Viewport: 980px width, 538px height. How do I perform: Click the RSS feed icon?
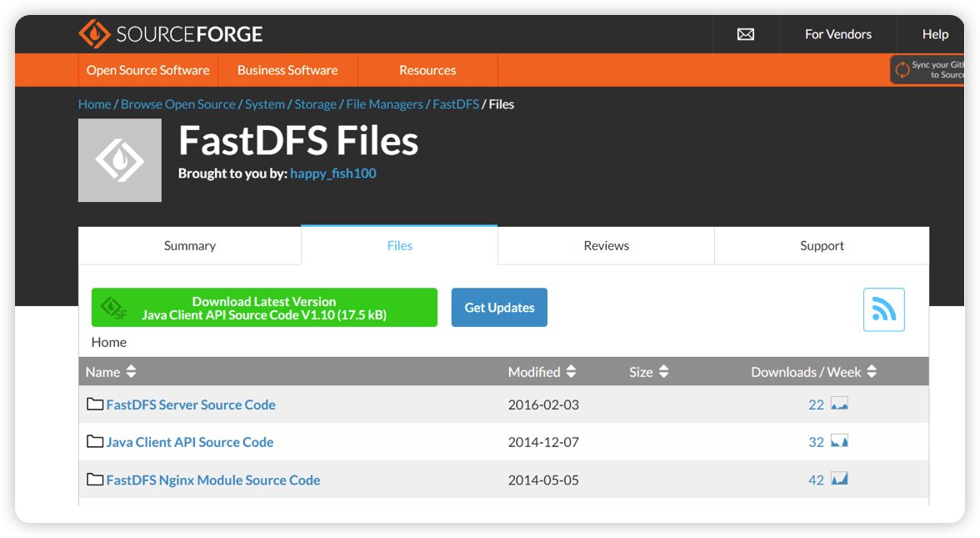[883, 309]
